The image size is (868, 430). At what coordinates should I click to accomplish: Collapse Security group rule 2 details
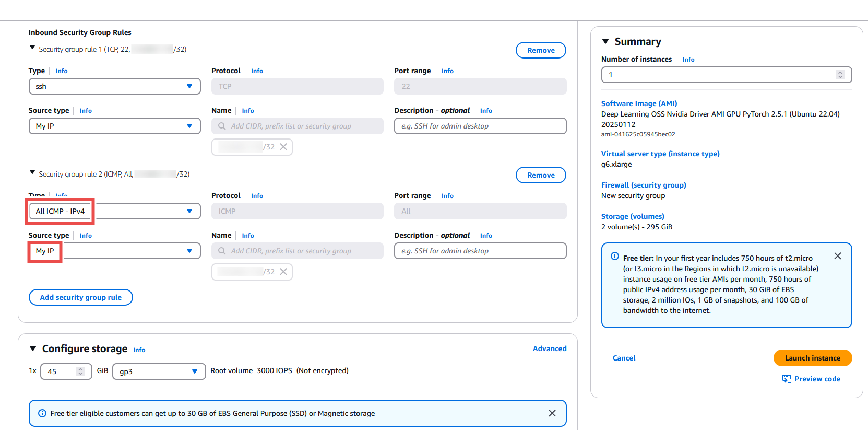coord(32,172)
